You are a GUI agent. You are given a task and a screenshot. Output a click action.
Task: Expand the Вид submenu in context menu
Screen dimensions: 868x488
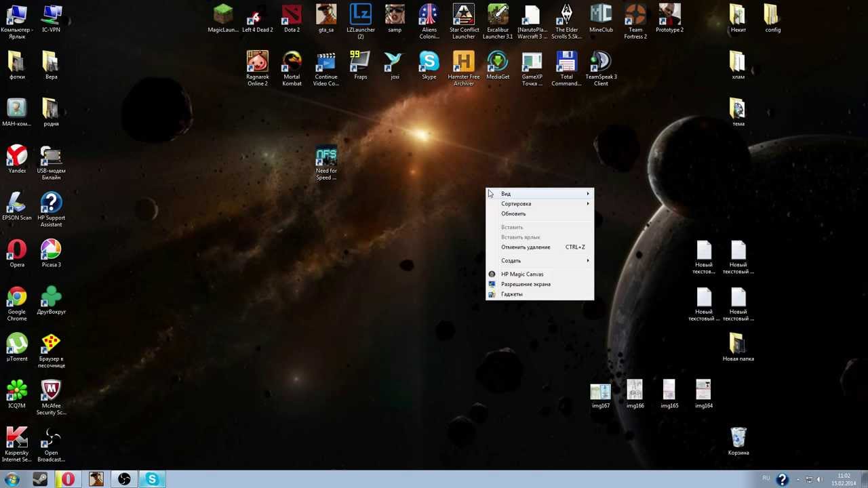[x=540, y=194]
